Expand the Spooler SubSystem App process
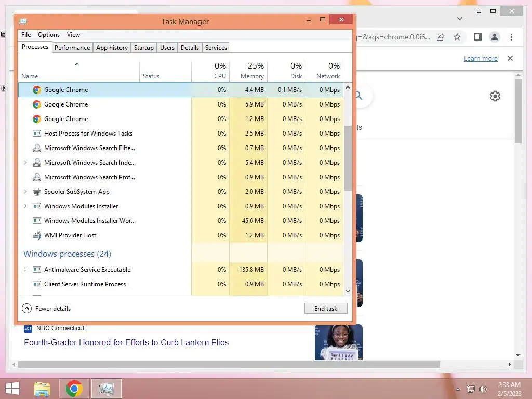 (x=25, y=192)
